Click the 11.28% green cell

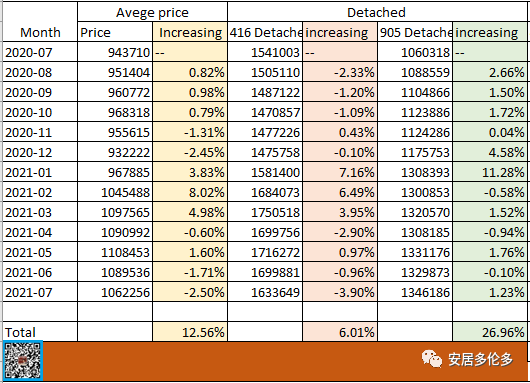(490, 172)
